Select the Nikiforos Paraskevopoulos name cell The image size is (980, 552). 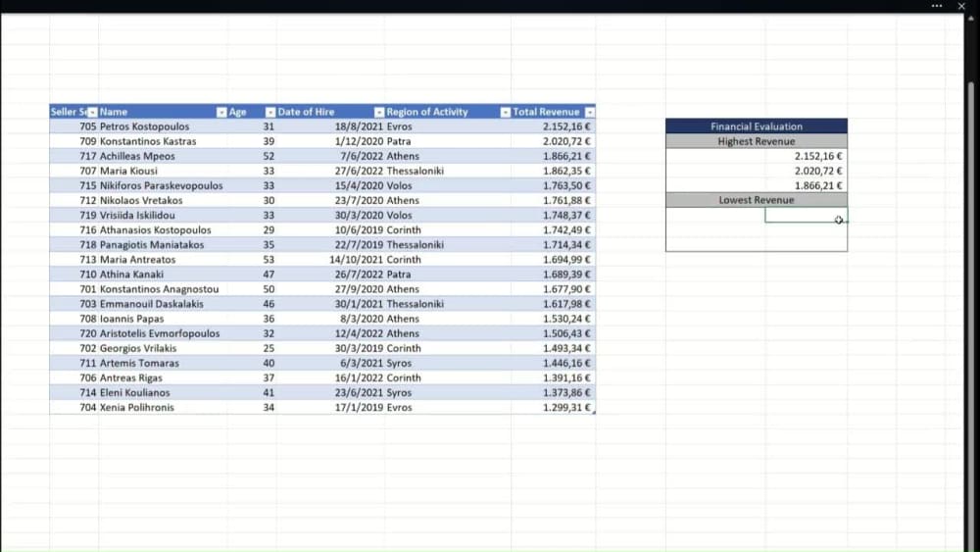[163, 185]
